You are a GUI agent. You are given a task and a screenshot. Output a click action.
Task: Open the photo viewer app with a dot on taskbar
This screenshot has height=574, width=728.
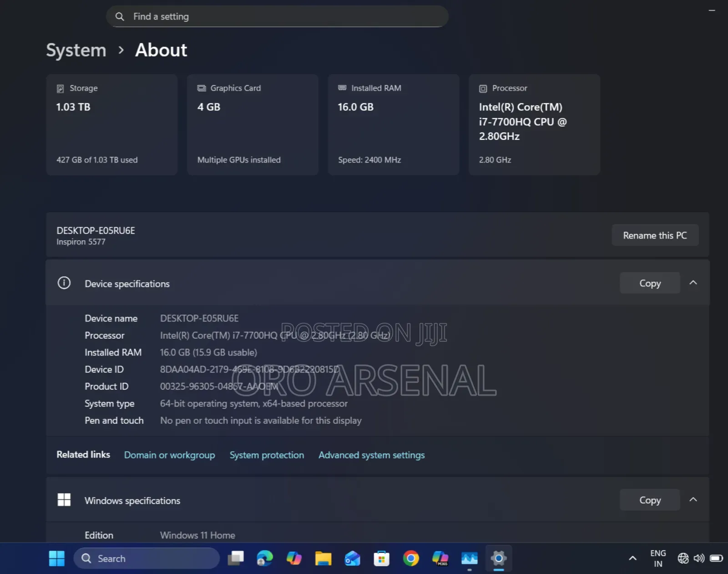coord(470,559)
